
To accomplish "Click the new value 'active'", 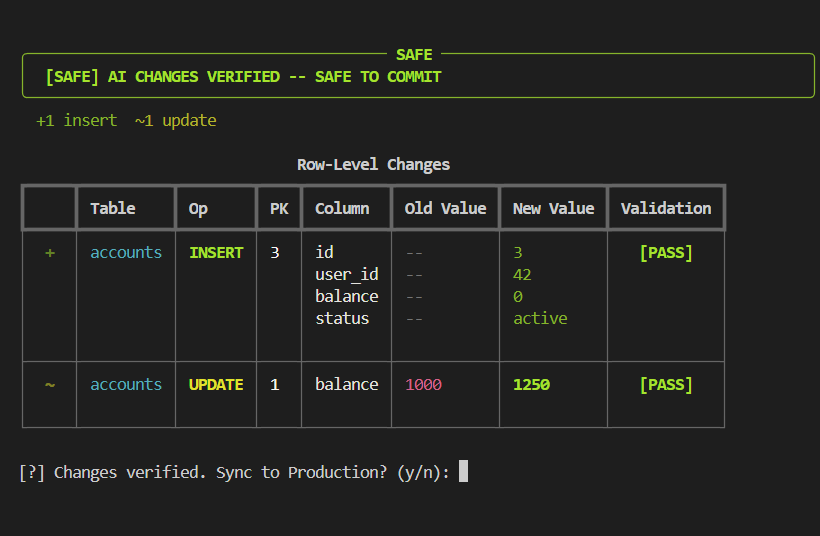I will (540, 318).
